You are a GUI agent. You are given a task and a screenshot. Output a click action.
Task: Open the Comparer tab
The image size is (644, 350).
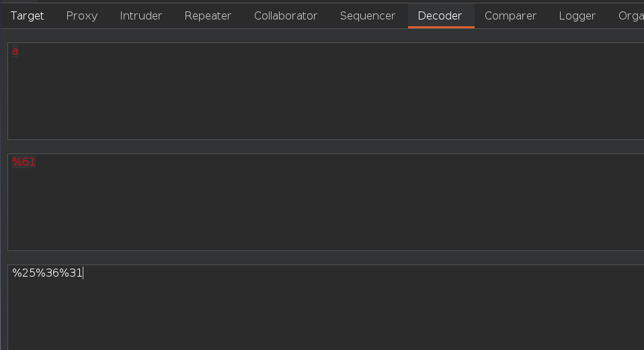510,15
